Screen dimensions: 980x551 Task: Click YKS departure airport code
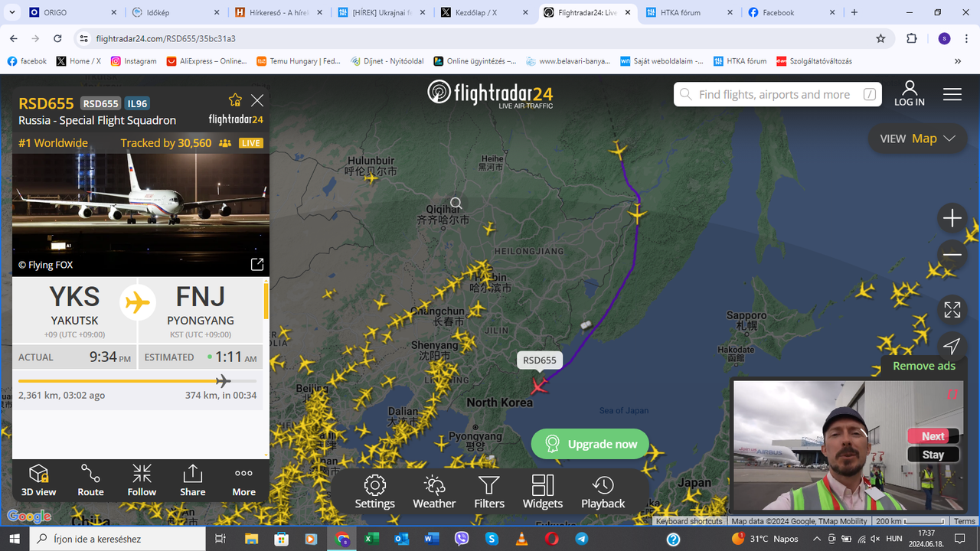[x=74, y=297]
